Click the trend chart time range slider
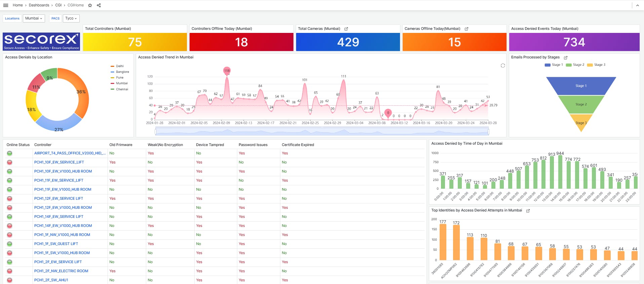644x284 pixels. [x=322, y=132]
